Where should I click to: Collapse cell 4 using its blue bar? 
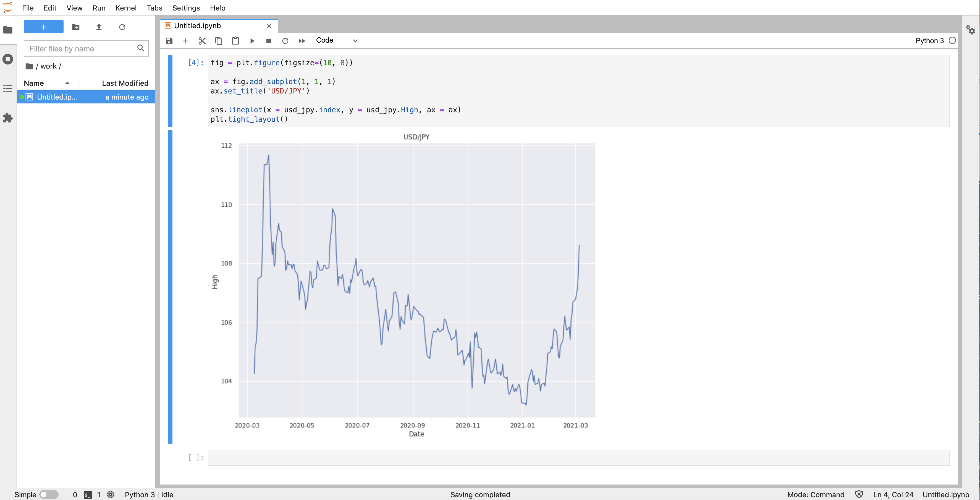click(x=170, y=91)
